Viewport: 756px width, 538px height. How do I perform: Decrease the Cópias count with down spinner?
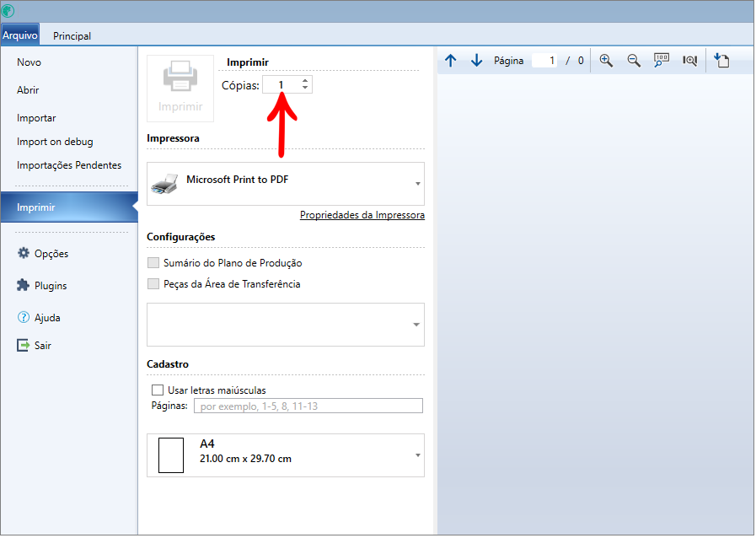305,88
